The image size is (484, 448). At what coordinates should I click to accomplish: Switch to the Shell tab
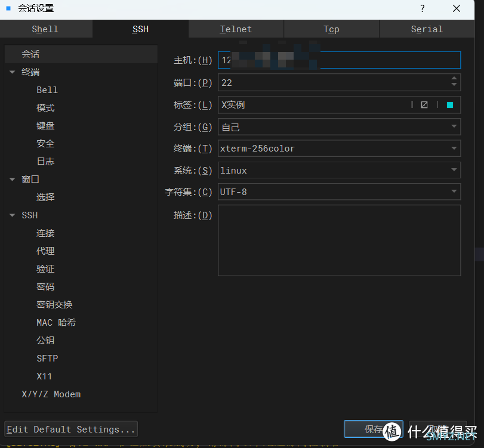(45, 29)
